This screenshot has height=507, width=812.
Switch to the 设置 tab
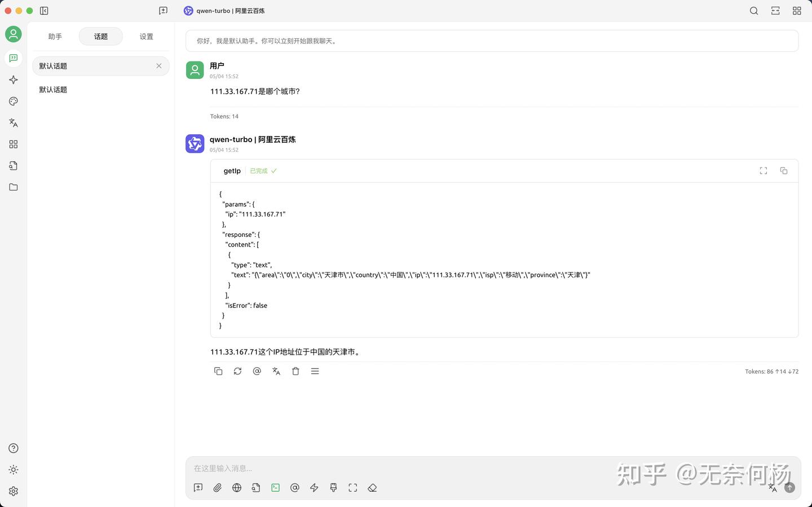pos(146,36)
